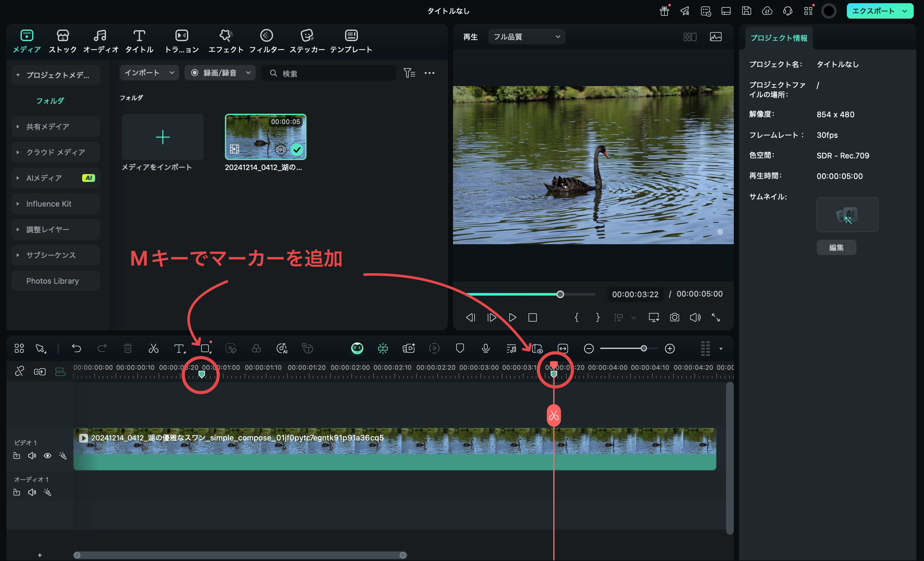Toggle the timeline link icon
The height and width of the screenshot is (561, 924).
click(19, 371)
